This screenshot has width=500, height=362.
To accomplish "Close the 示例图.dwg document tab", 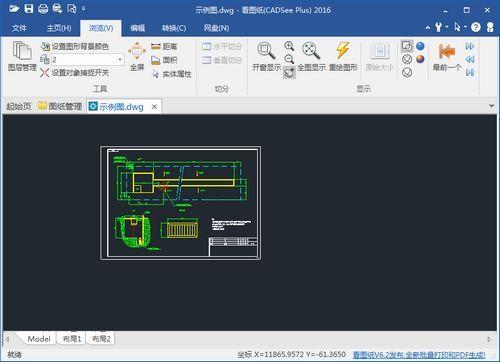I will [154, 107].
